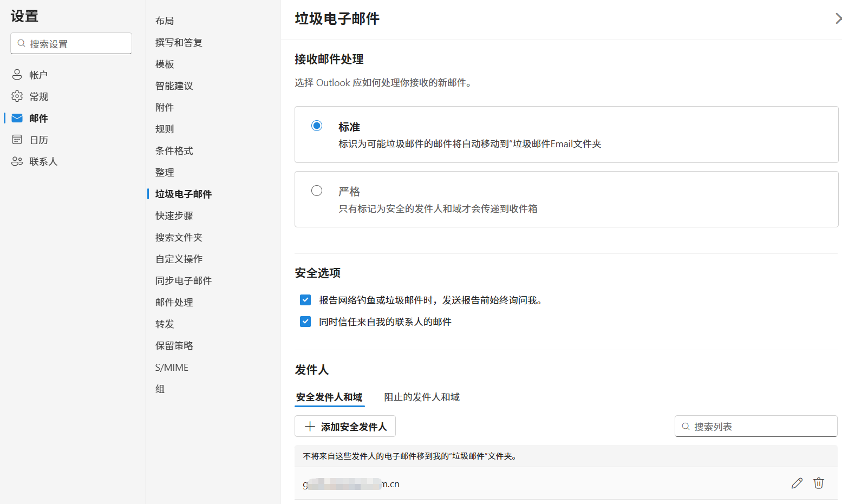Click the 日历 calendar icon
Image resolution: width=842 pixels, height=504 pixels.
17,140
